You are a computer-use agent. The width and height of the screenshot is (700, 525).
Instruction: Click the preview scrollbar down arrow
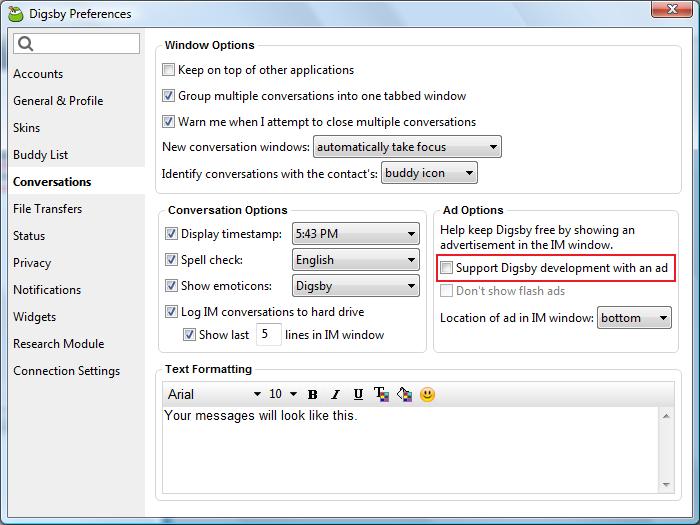pyautogui.click(x=666, y=484)
